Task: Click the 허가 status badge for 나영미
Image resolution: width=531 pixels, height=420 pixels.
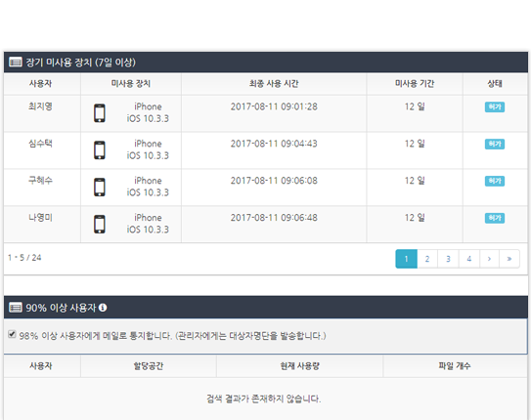Action: 495,218
